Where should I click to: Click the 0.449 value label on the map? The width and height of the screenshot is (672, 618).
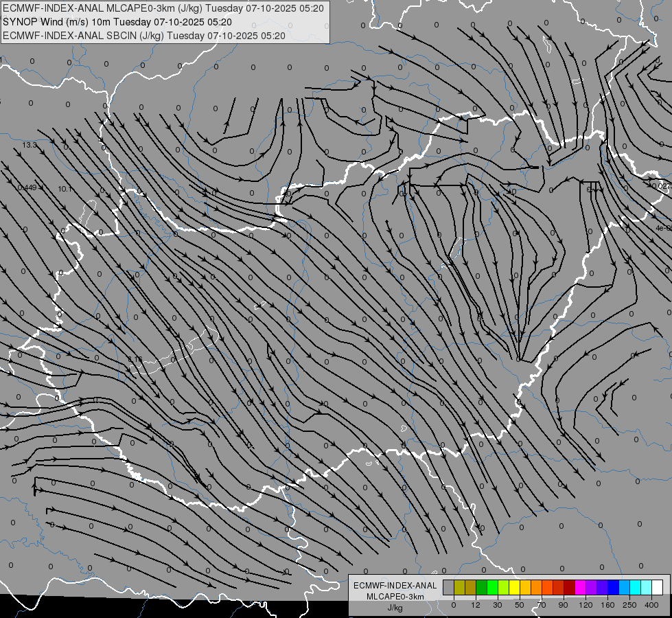27,187
